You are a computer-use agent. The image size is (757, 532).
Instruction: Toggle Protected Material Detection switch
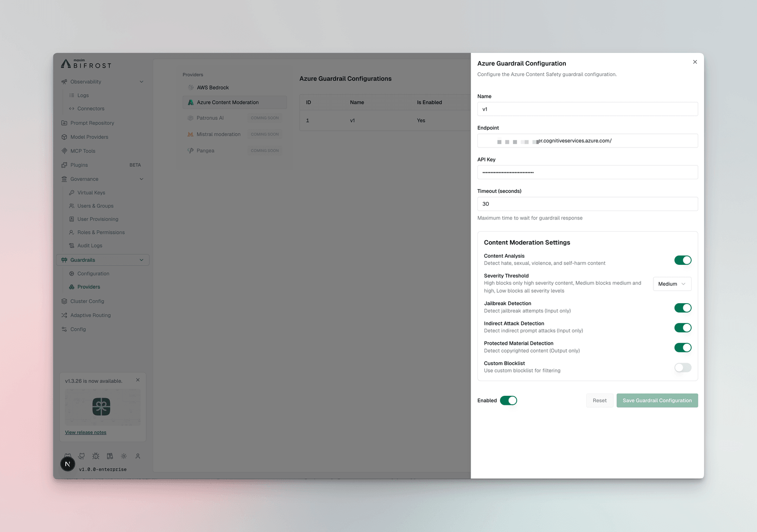pos(683,348)
